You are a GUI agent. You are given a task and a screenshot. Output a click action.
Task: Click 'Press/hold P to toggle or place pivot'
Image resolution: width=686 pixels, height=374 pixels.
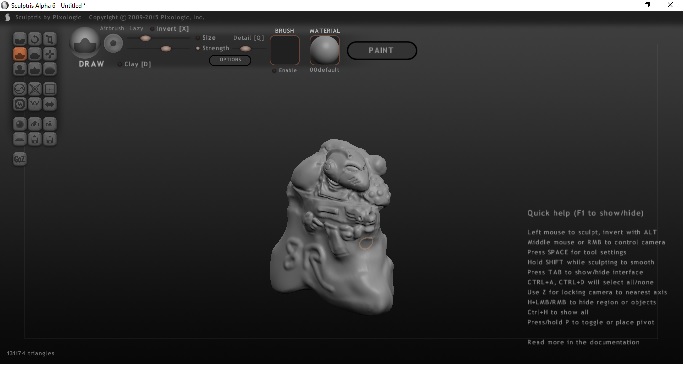591,322
